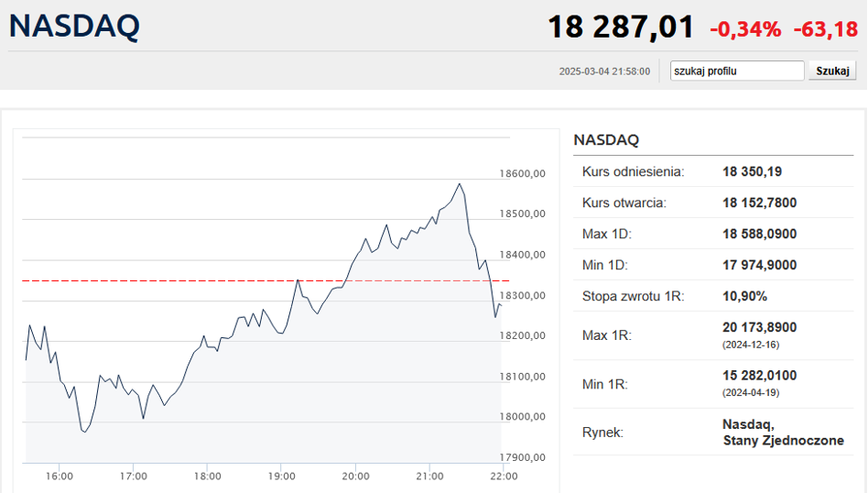Viewport: 868px width, 493px height.
Task: Click the index value 18 287,01
Action: (x=621, y=27)
